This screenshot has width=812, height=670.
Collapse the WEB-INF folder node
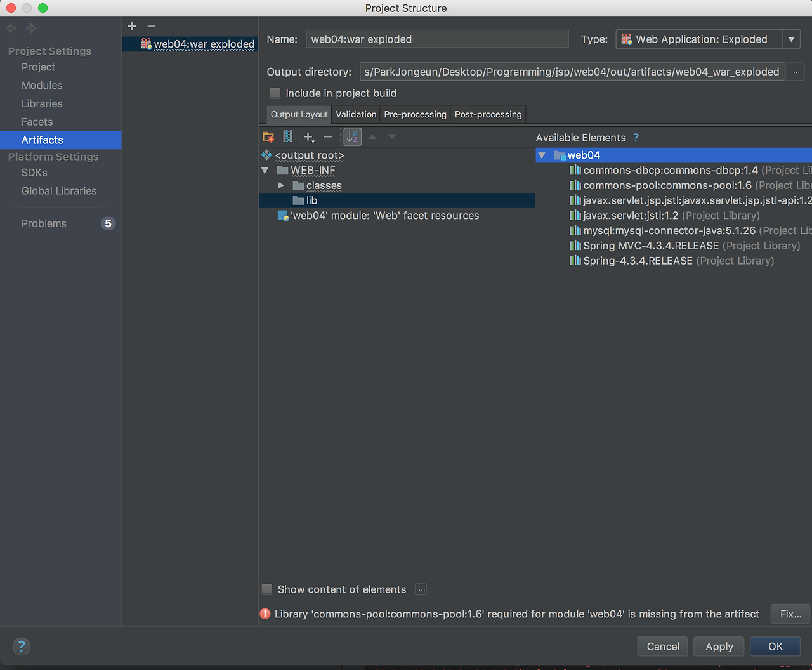pyautogui.click(x=265, y=171)
